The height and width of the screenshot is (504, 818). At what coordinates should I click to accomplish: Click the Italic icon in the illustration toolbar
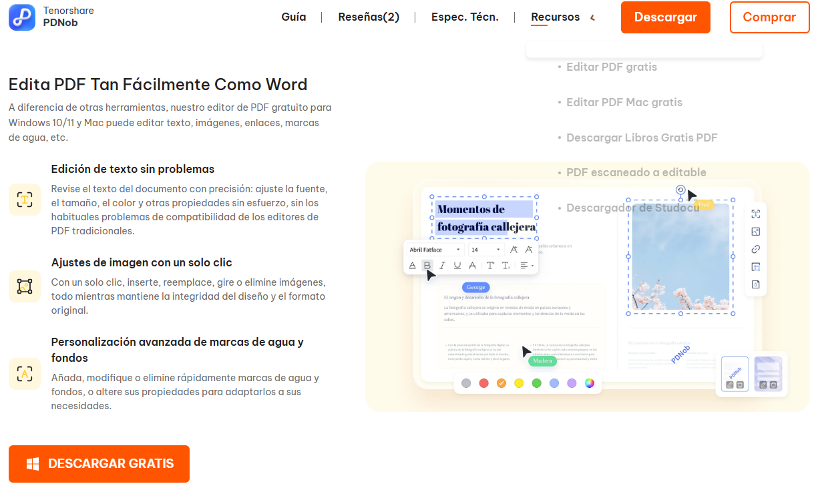[442, 266]
